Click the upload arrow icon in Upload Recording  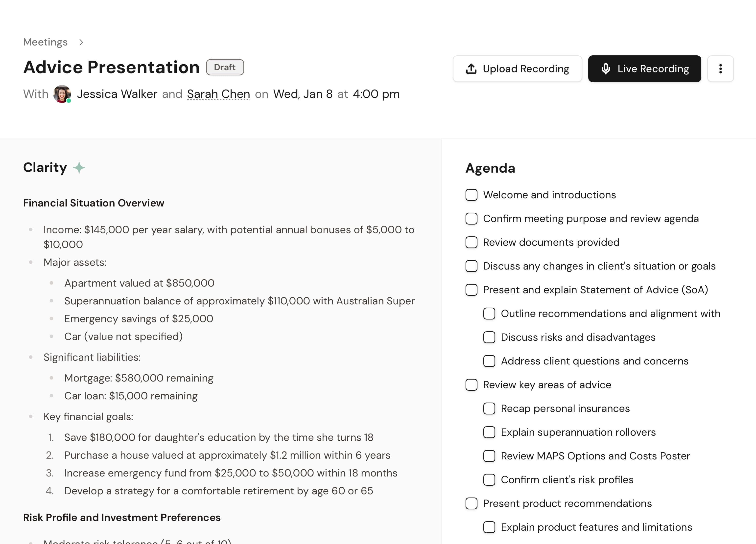(471, 69)
